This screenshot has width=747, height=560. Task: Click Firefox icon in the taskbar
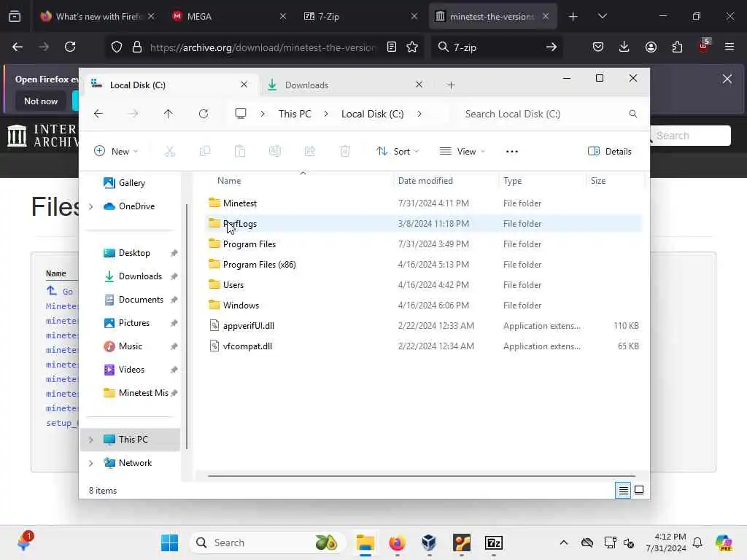click(x=397, y=542)
